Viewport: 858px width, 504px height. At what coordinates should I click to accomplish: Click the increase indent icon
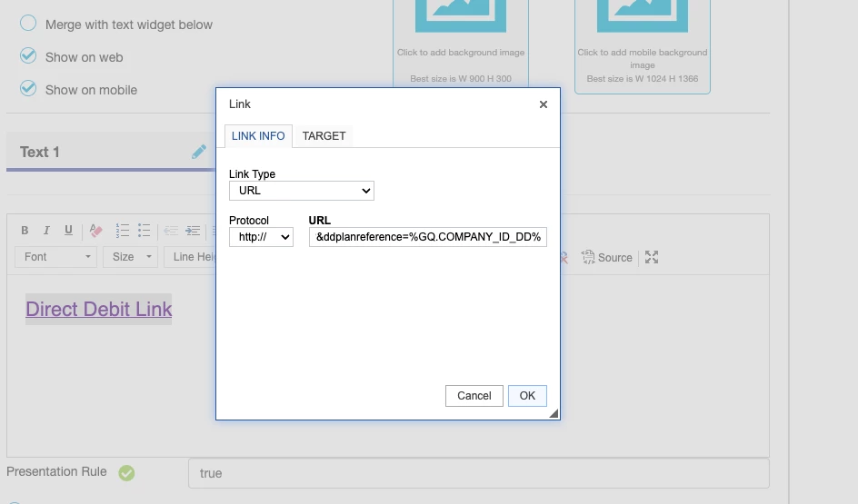tap(193, 230)
